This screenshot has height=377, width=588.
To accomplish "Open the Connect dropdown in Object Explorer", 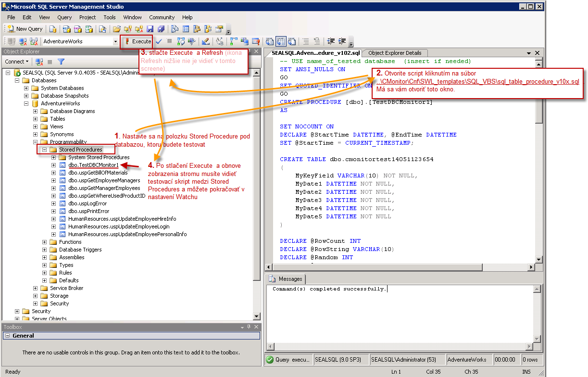I will point(15,62).
